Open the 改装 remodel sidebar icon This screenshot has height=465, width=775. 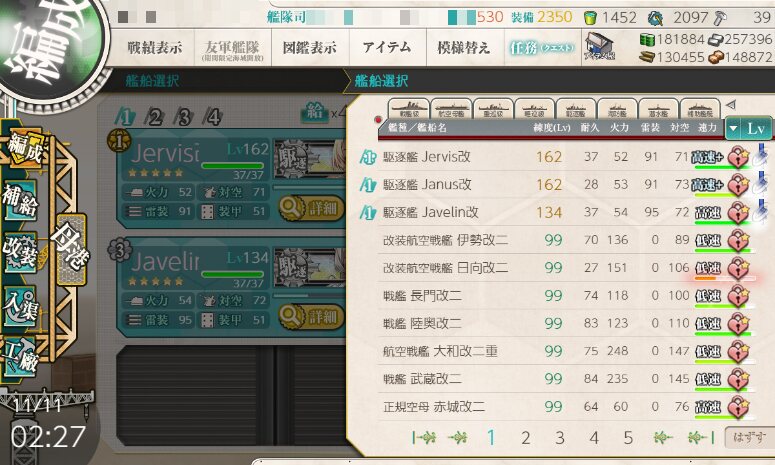[x=20, y=252]
